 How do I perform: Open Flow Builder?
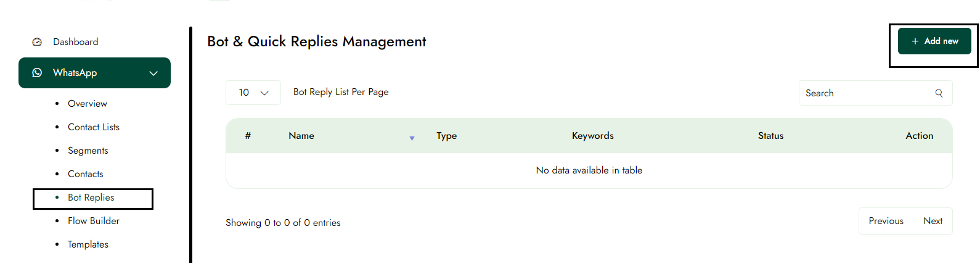(x=93, y=221)
